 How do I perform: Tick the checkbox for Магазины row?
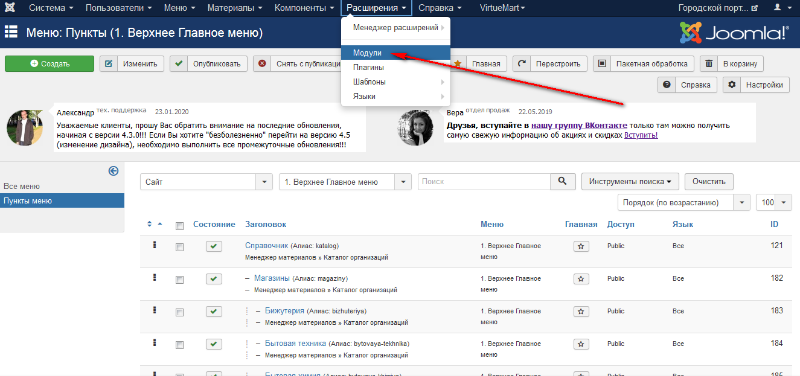[179, 280]
